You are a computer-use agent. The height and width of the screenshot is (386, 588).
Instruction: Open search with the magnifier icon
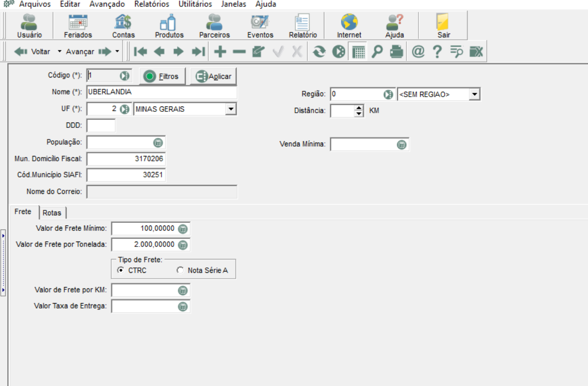coord(377,52)
